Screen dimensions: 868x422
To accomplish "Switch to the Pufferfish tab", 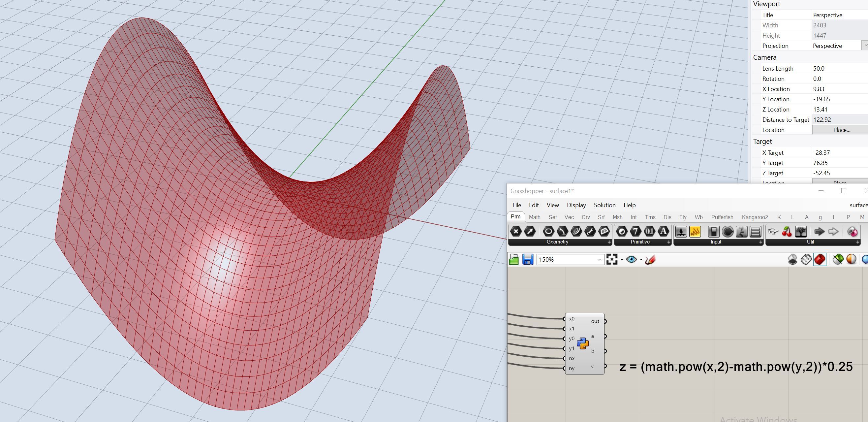I will coord(722,217).
